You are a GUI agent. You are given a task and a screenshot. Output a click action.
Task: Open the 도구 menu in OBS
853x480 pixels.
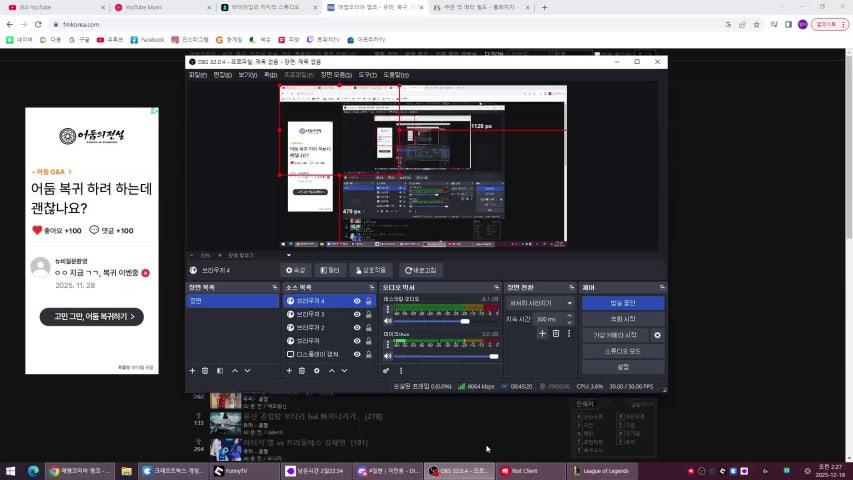(x=367, y=74)
